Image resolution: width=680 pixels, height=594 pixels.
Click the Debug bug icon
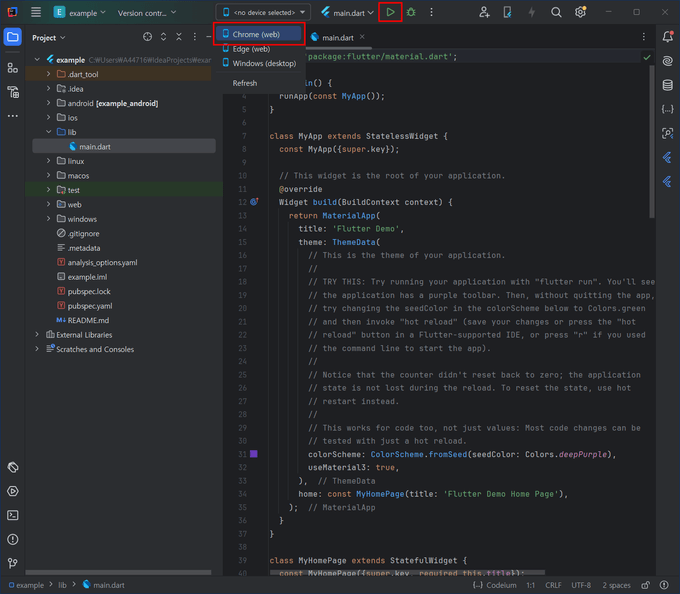pos(411,13)
